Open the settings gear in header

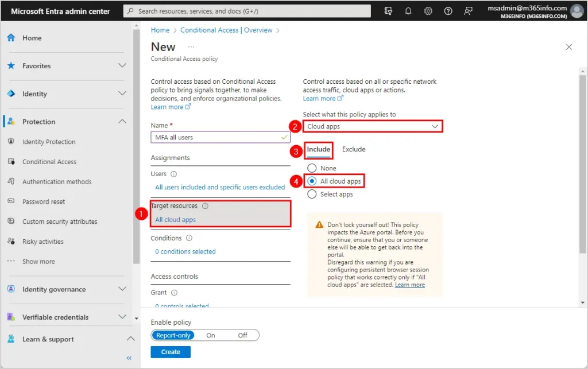tap(428, 11)
